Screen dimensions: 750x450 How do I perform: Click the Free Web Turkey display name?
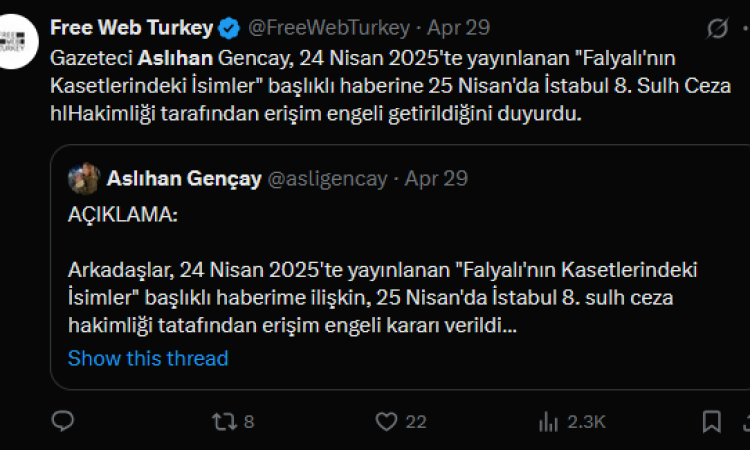[x=129, y=27]
